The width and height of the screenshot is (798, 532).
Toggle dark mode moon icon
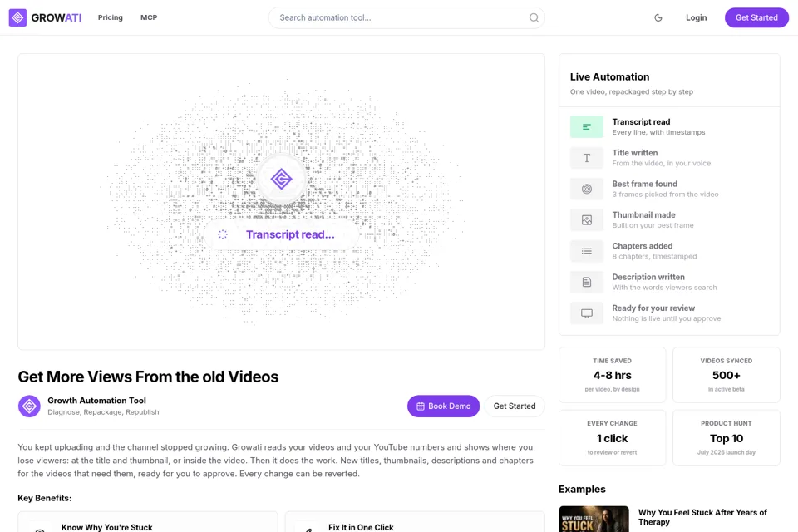click(x=658, y=17)
